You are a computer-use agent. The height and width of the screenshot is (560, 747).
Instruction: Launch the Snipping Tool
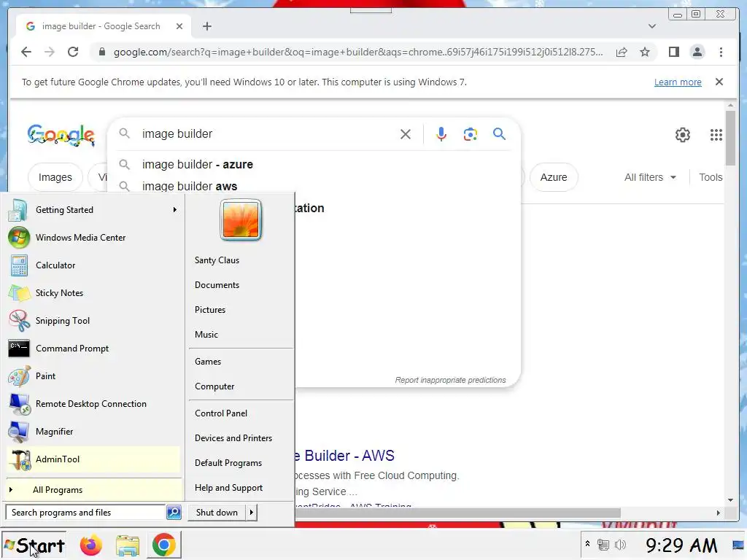[93, 321]
